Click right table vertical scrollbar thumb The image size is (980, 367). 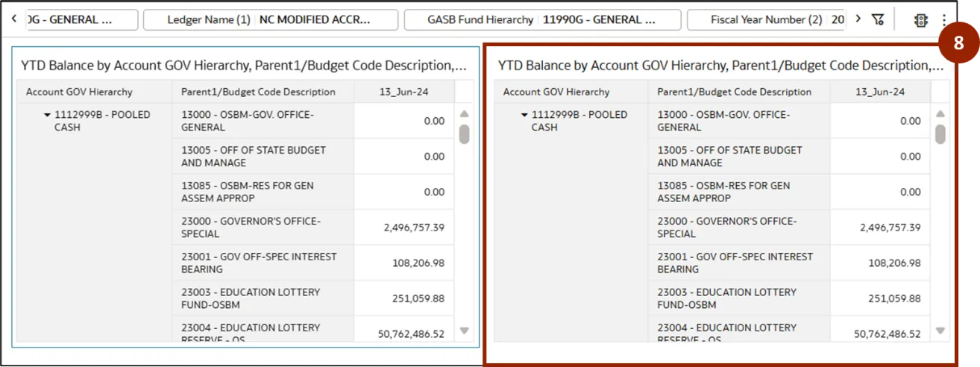[x=940, y=134]
